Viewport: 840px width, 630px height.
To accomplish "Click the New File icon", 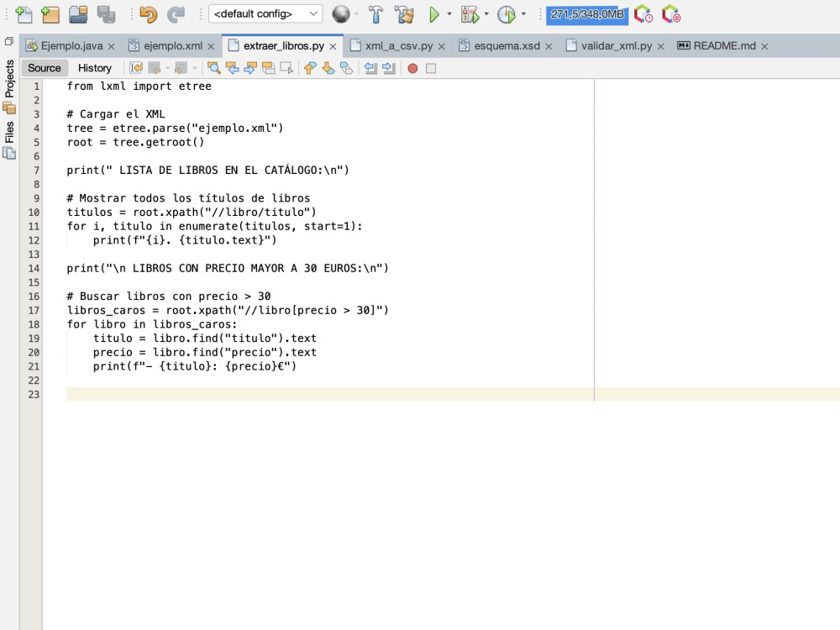I will [x=24, y=14].
